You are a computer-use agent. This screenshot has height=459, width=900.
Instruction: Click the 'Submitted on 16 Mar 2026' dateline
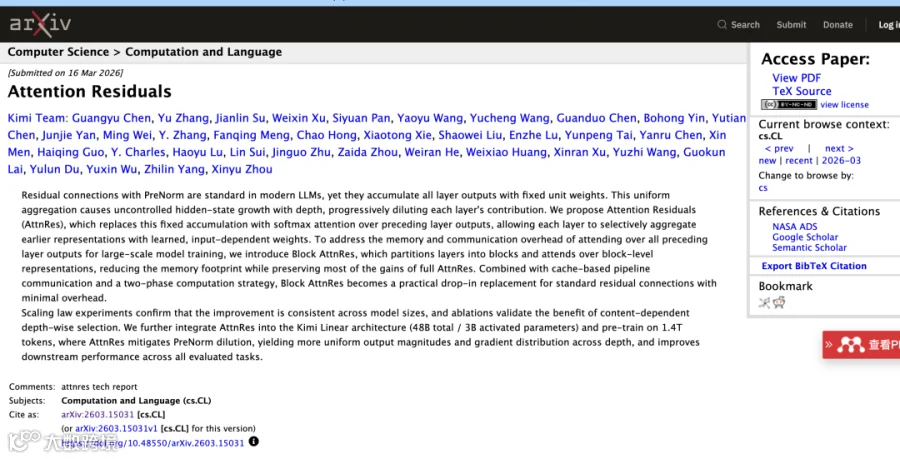[65, 73]
